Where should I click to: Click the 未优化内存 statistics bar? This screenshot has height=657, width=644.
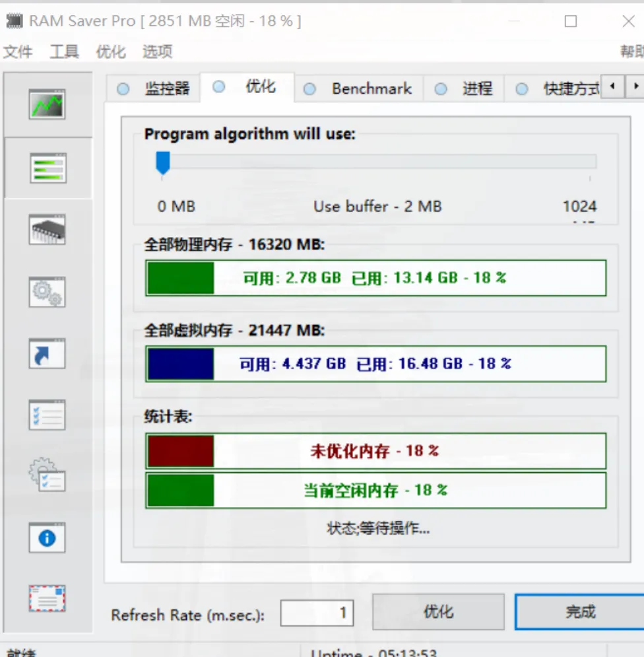click(375, 451)
